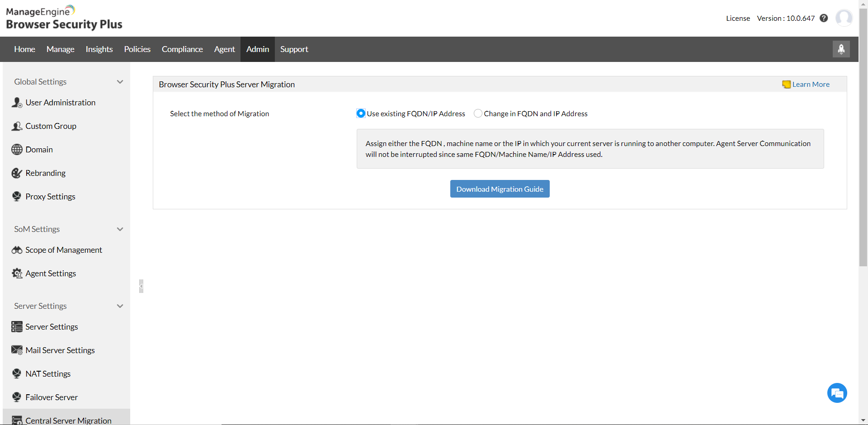Click the scrollbar down arrow
This screenshot has height=425, width=868.
coord(863,420)
